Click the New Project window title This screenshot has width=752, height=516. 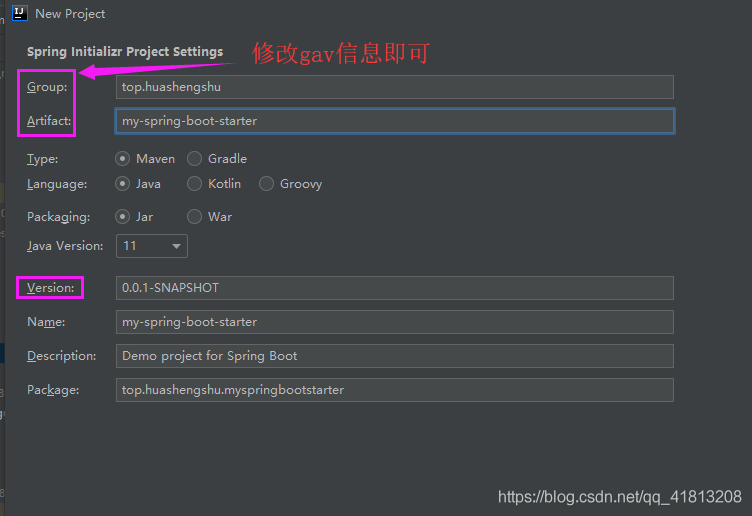point(70,14)
